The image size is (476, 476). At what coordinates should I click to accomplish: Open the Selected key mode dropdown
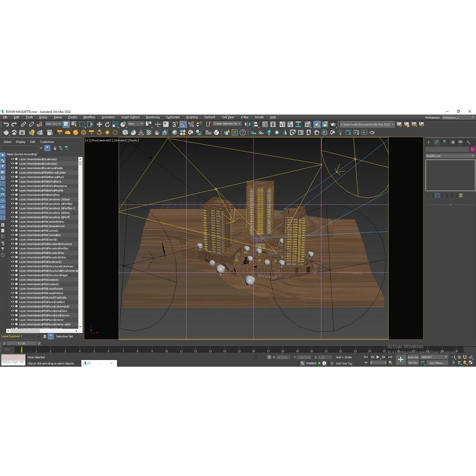pos(434,357)
